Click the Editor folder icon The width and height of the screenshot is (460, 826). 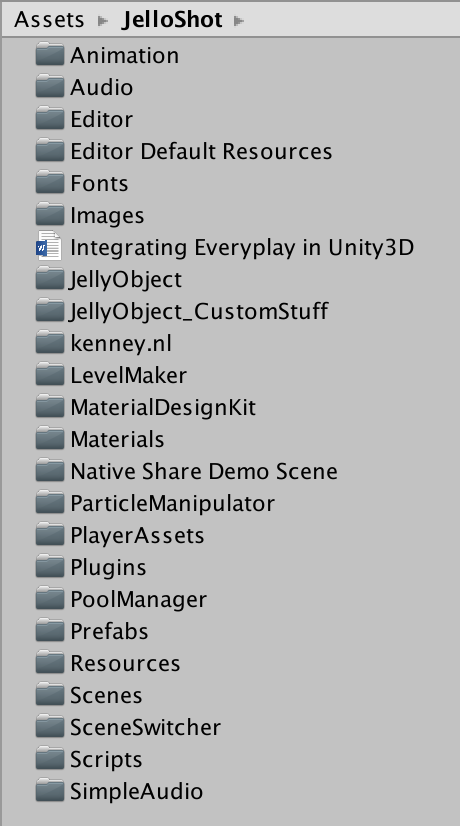point(50,119)
